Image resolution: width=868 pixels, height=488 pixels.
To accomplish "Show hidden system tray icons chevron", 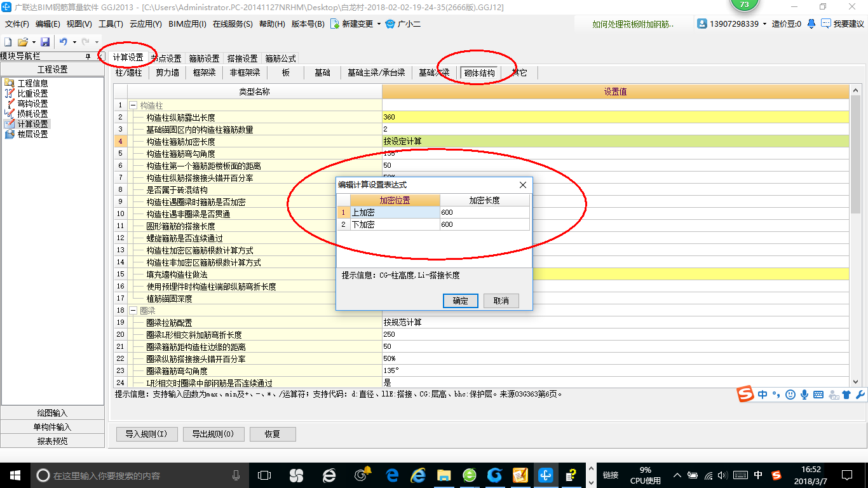I will click(x=677, y=475).
